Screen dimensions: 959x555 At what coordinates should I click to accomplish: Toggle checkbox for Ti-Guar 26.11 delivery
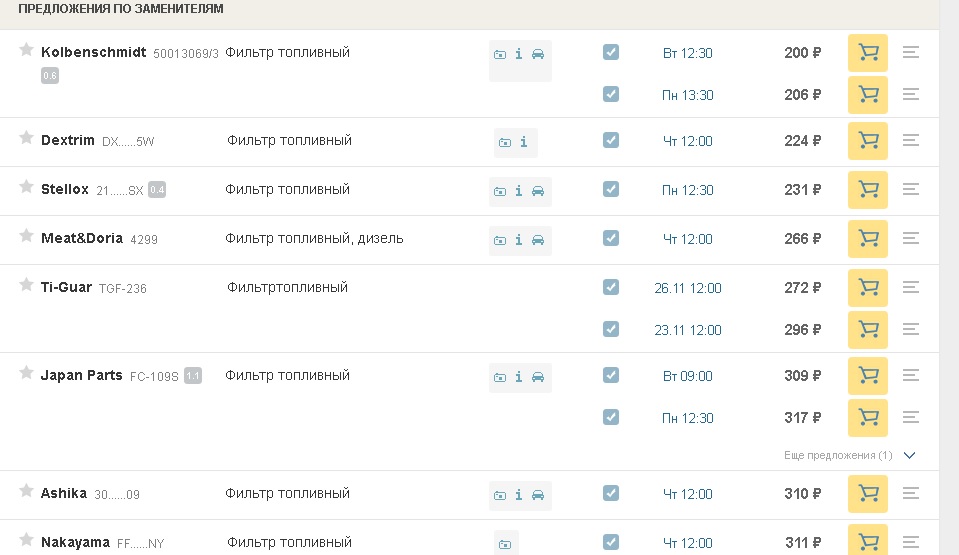(610, 287)
